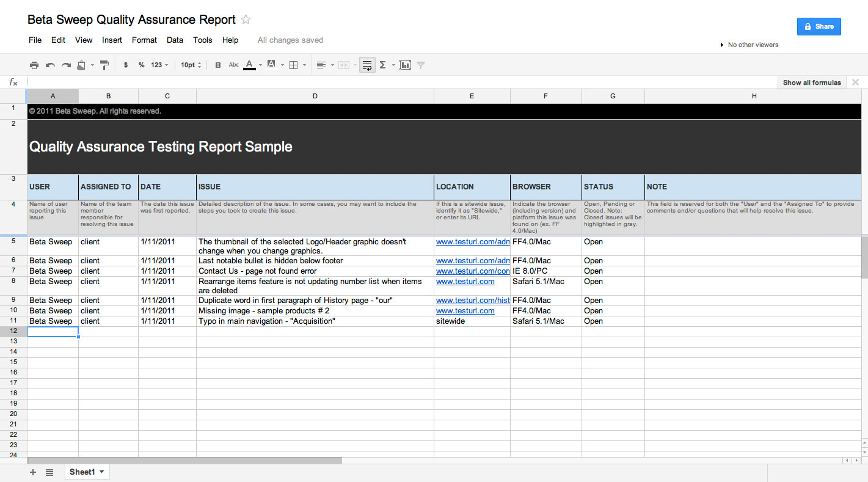Select the paint format roller tool
This screenshot has width=868, height=482.
pyautogui.click(x=104, y=65)
